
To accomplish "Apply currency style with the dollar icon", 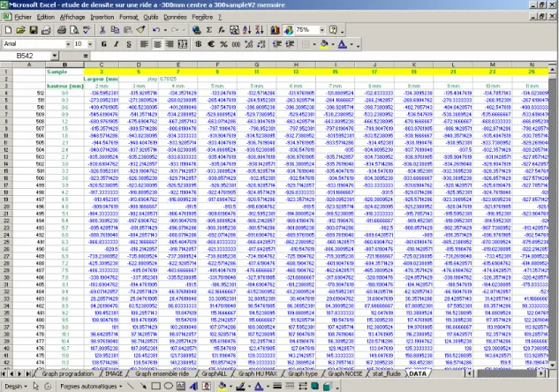I will 199,44.
